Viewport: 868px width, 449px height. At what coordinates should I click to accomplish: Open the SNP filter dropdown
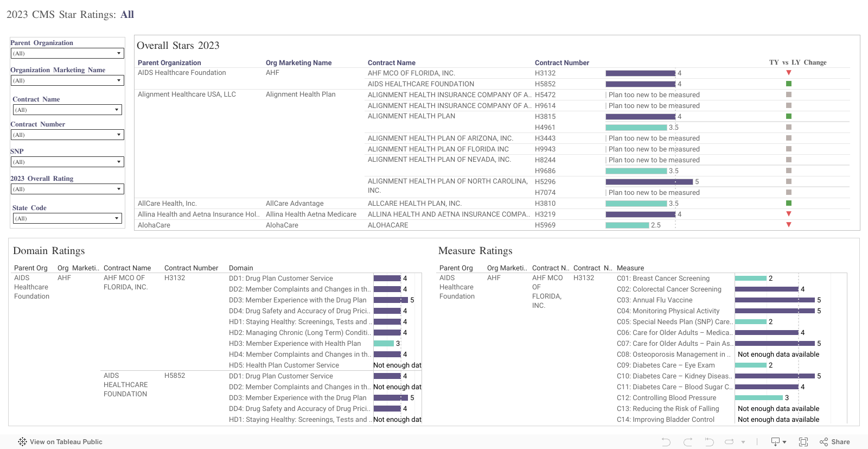tap(67, 162)
